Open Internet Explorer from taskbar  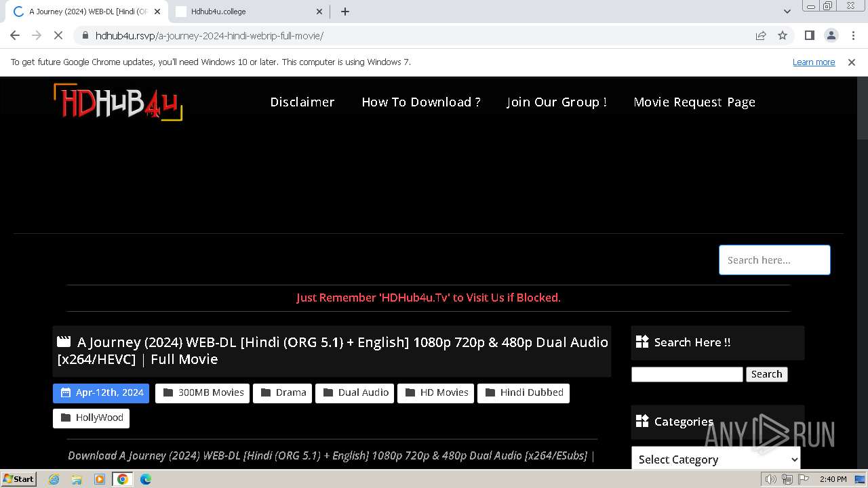54,479
